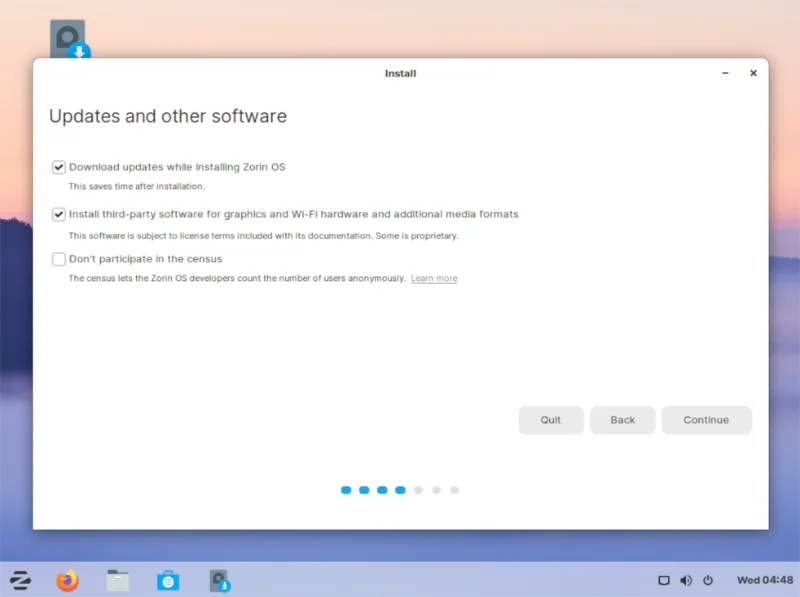Screen dimensions: 800x597
Task: Quit the installer
Action: pyautogui.click(x=551, y=420)
